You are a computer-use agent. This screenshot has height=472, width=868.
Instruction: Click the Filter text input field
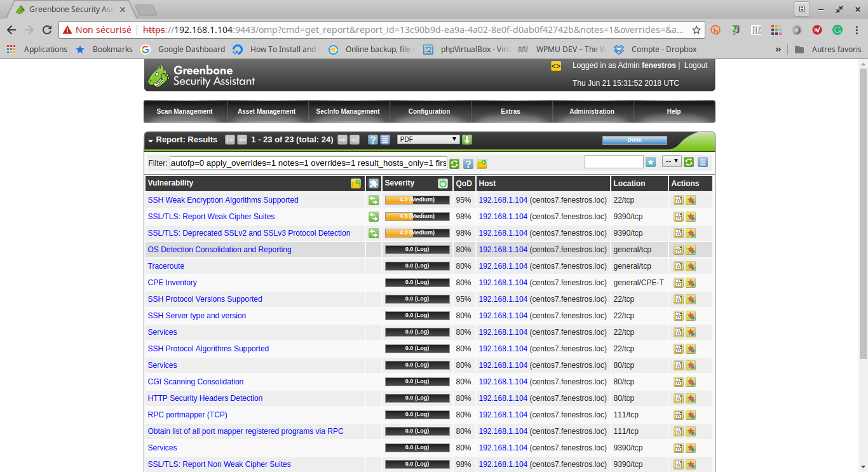(x=308, y=163)
